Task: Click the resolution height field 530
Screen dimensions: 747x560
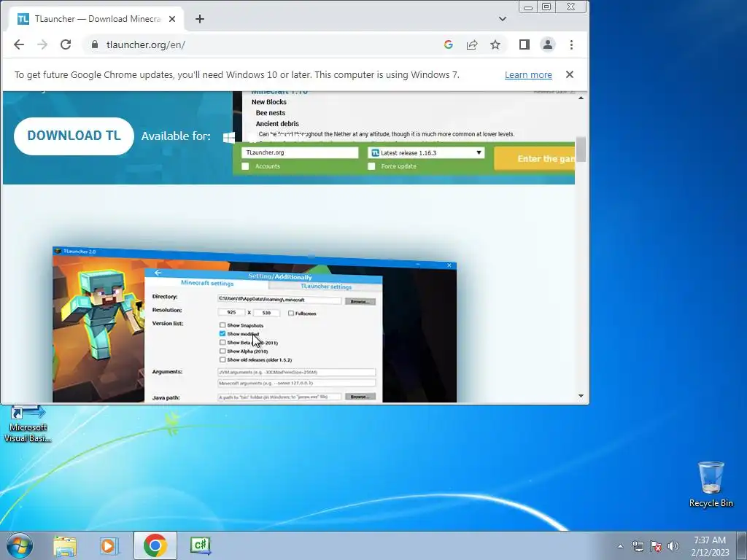Action: point(266,313)
